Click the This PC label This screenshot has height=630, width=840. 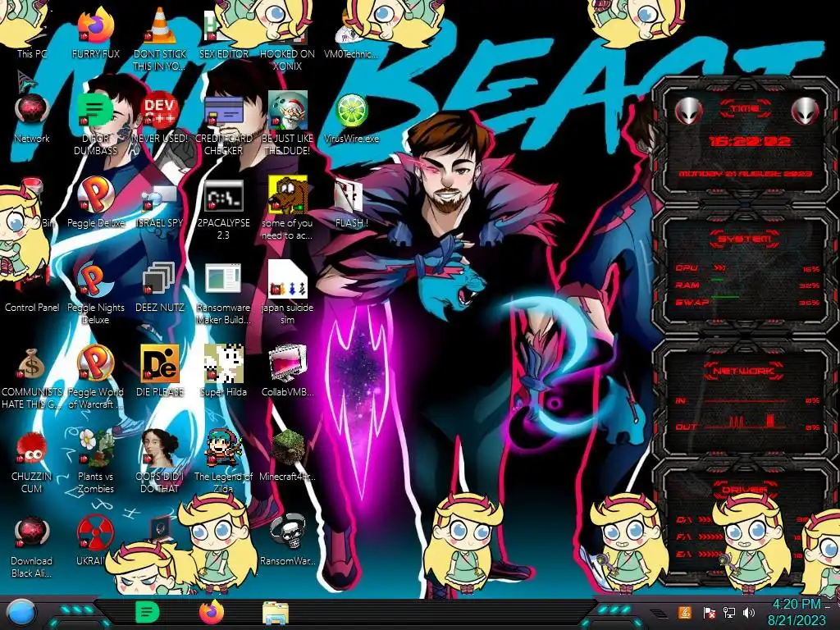(x=32, y=53)
